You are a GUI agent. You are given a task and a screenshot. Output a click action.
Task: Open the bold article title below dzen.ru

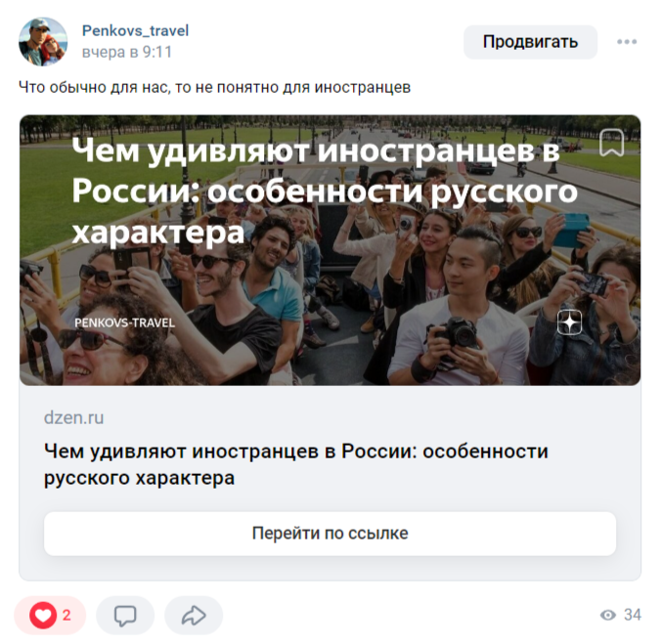click(296, 464)
